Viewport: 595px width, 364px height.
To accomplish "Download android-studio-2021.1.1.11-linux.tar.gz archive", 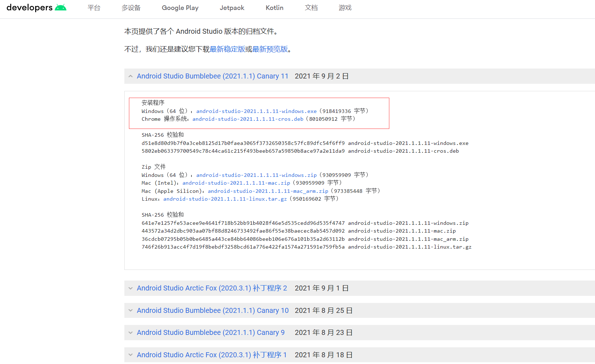I will pos(225,199).
